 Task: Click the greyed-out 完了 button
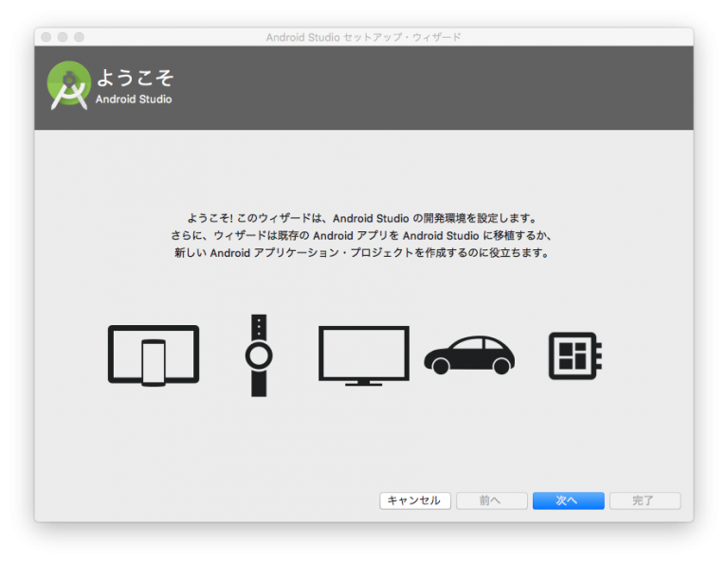645,500
